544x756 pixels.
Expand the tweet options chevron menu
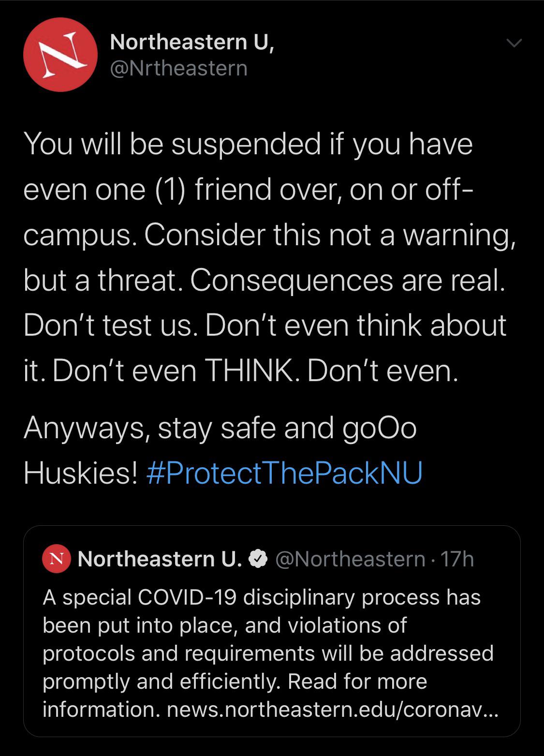515,44
